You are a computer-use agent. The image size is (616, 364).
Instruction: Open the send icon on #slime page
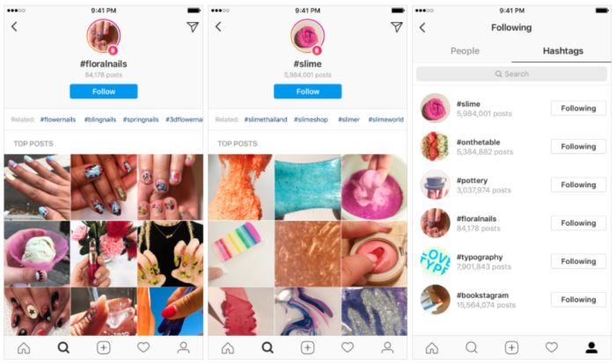(x=396, y=26)
